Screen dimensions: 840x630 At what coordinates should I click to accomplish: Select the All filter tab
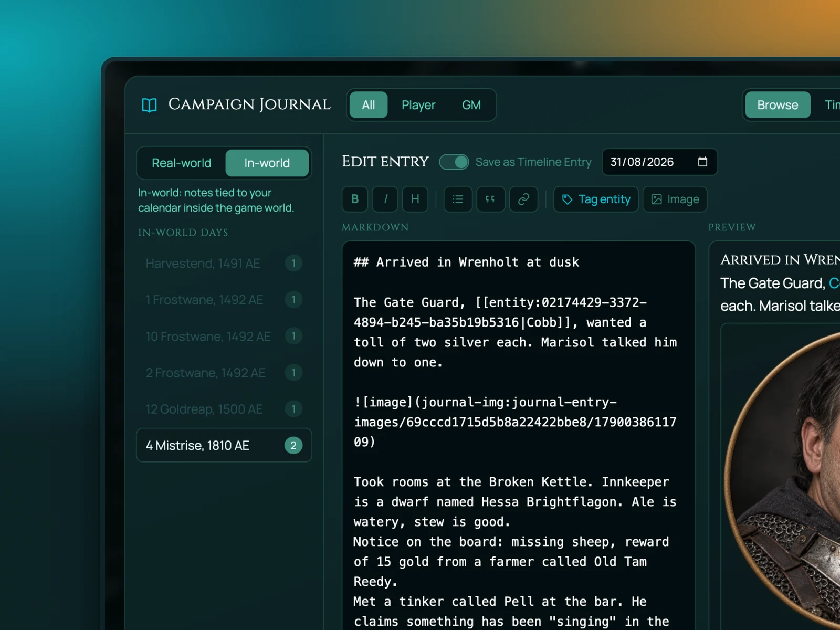369,105
